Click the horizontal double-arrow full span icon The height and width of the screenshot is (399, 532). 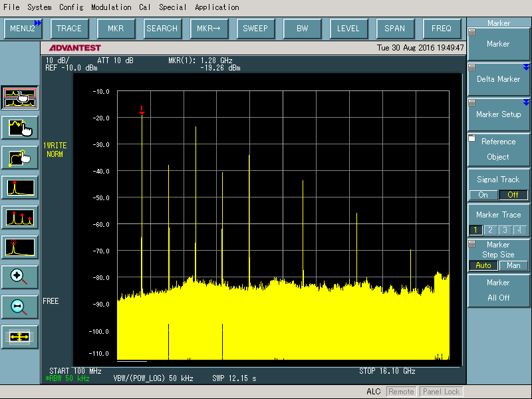(x=20, y=337)
